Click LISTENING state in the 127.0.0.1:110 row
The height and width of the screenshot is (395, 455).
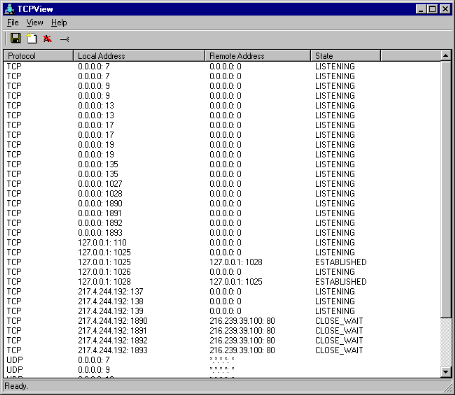335,242
